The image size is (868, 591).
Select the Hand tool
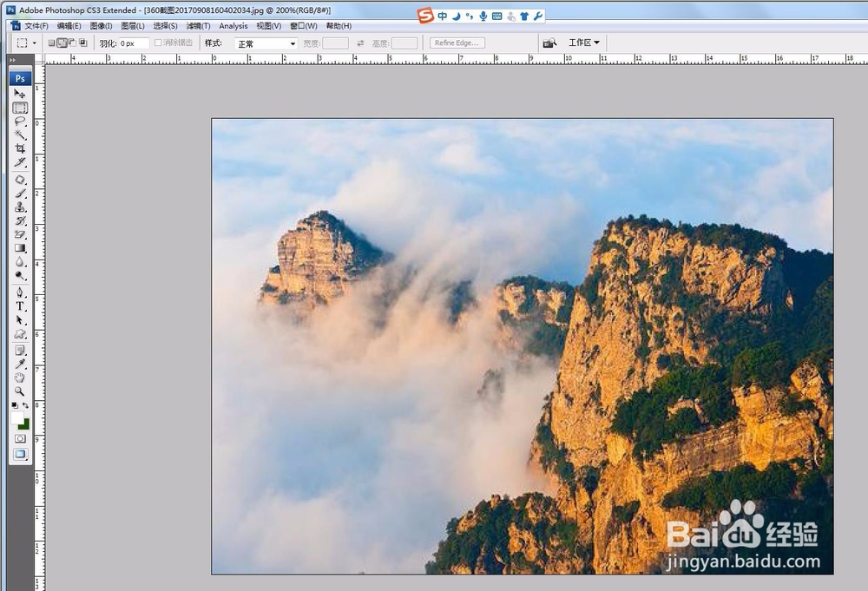(20, 378)
